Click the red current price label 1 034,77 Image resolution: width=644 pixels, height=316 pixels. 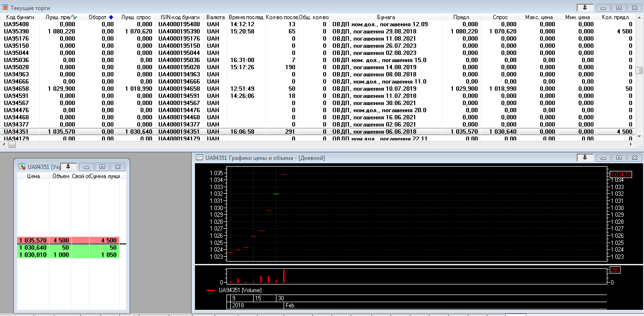coord(621,175)
